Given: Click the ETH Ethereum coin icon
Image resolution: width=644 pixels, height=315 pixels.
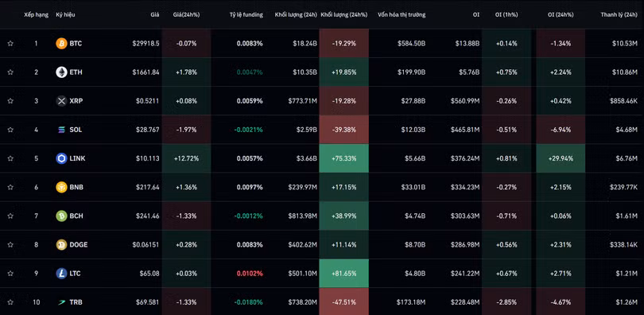Looking at the screenshot, I should tap(61, 72).
